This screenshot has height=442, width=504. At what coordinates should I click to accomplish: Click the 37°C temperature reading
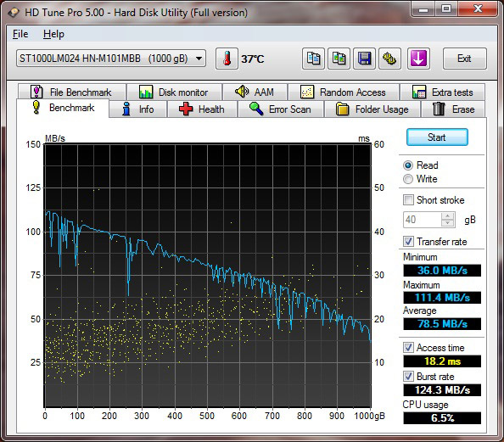(253, 59)
